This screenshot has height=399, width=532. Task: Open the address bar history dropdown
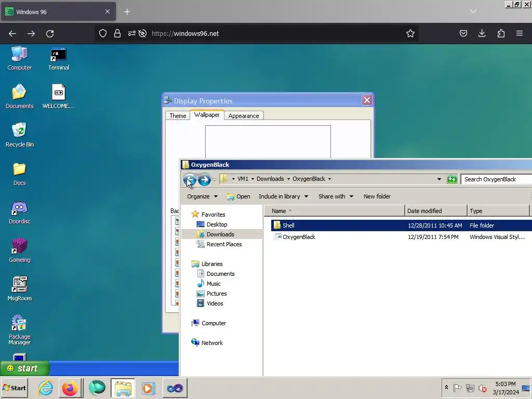pyautogui.click(x=439, y=179)
